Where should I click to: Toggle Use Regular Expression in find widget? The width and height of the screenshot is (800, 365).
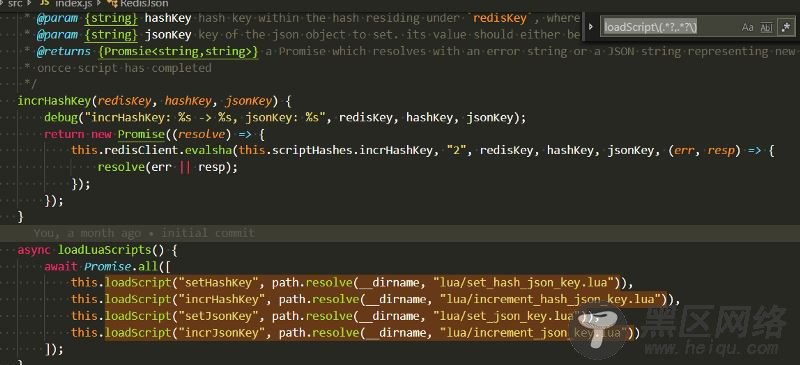point(785,28)
